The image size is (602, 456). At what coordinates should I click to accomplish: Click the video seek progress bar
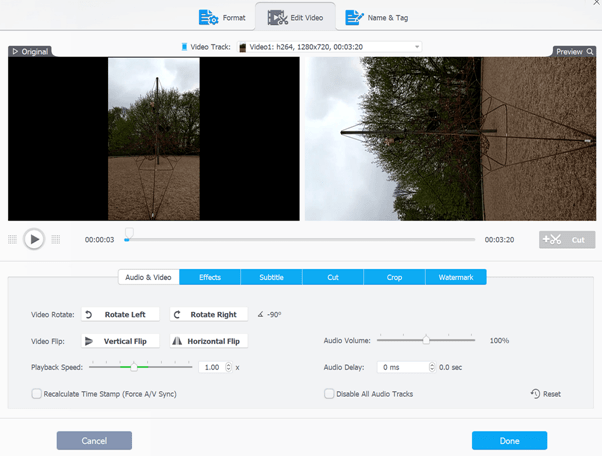300,240
